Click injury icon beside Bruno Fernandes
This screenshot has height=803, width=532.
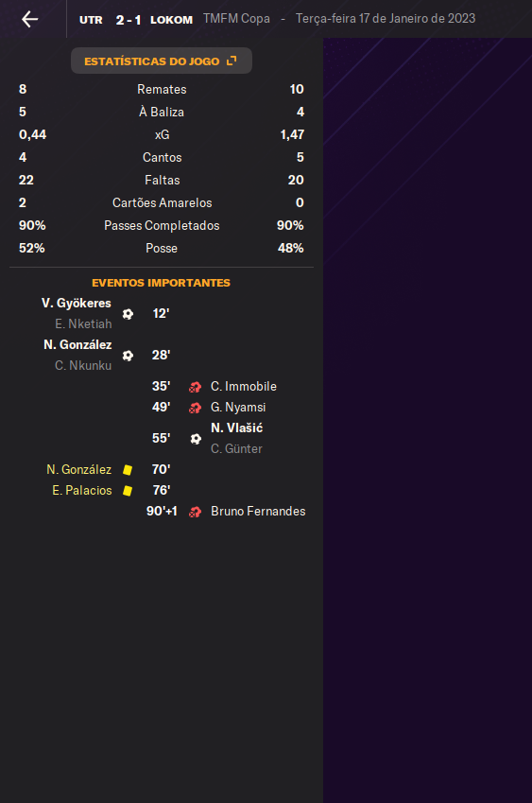(195, 512)
